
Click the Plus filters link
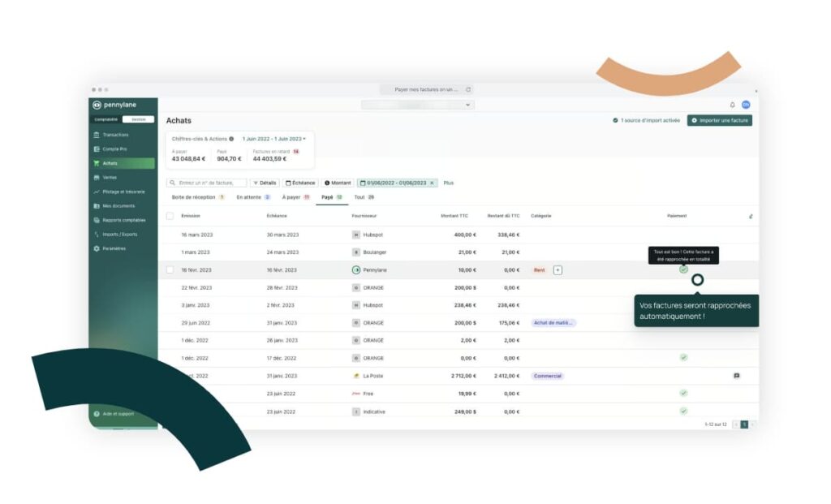click(449, 183)
